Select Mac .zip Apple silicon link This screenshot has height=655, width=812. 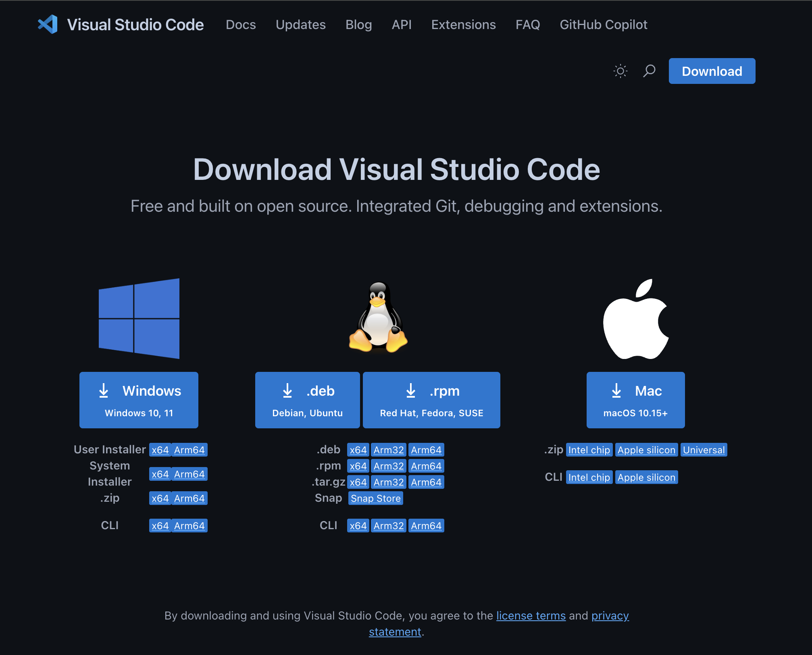(646, 450)
